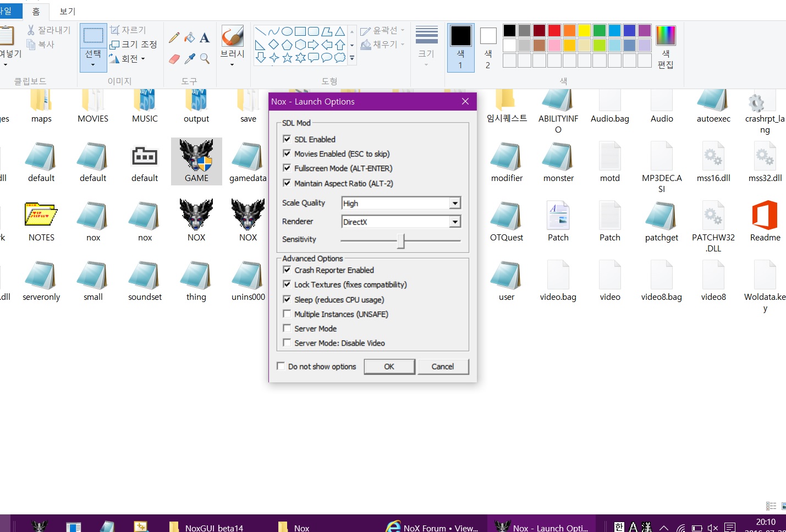Toggle Fullscreen Mode (ALT-ENTER) checkbox

point(287,168)
